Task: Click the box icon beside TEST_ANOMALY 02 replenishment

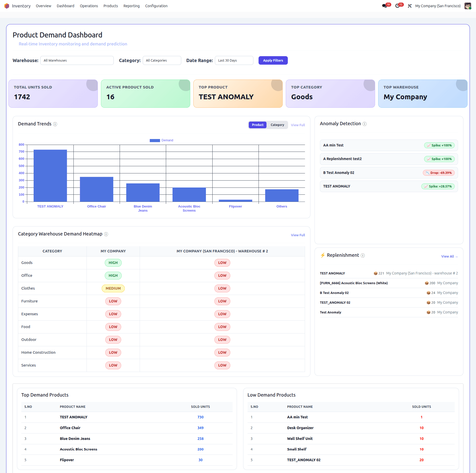Action: coord(429,303)
